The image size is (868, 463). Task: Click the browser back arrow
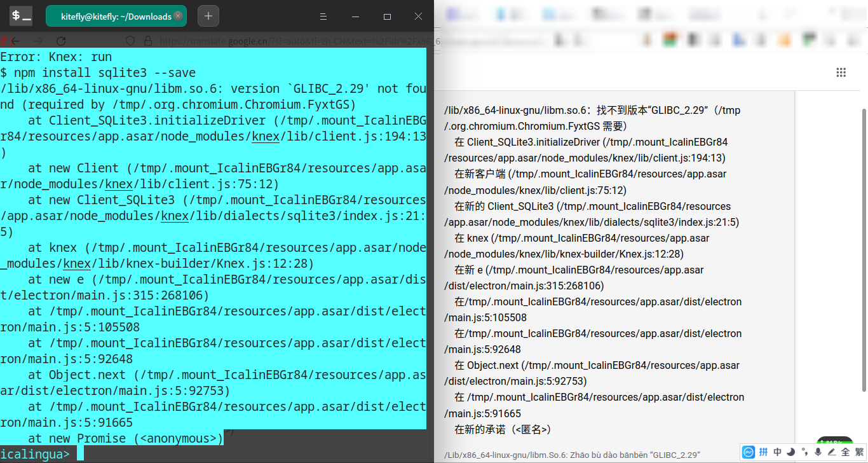tap(16, 41)
